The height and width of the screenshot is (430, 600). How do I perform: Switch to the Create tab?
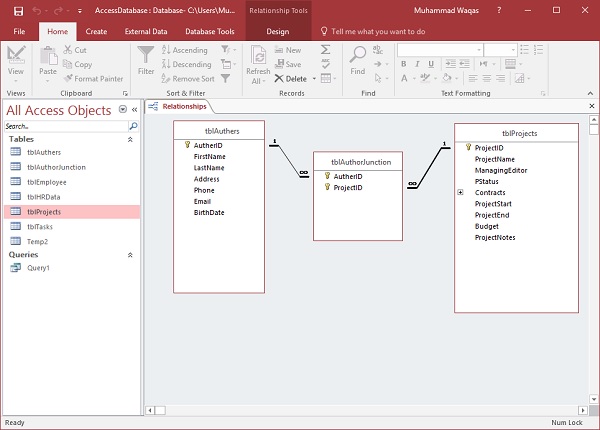97,31
